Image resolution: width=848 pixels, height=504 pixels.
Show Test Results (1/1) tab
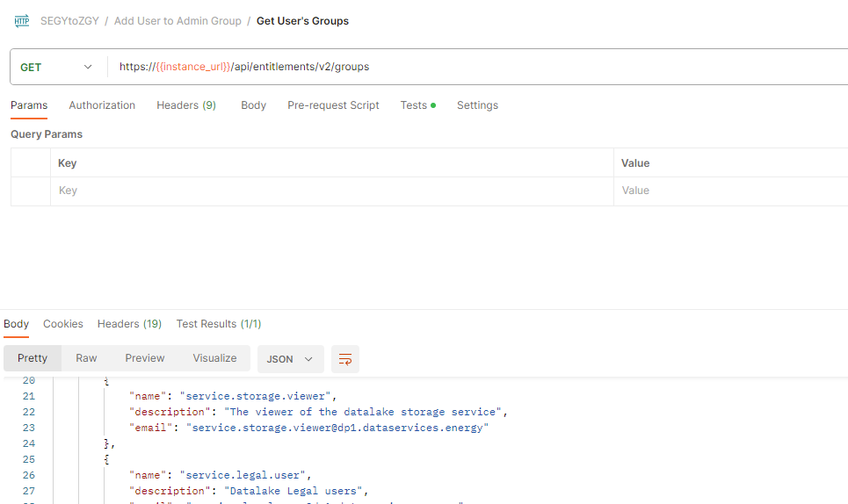pyautogui.click(x=219, y=324)
